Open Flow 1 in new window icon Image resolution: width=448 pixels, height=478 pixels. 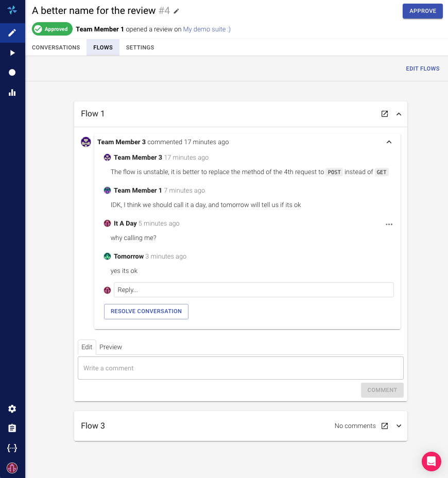pyautogui.click(x=385, y=114)
